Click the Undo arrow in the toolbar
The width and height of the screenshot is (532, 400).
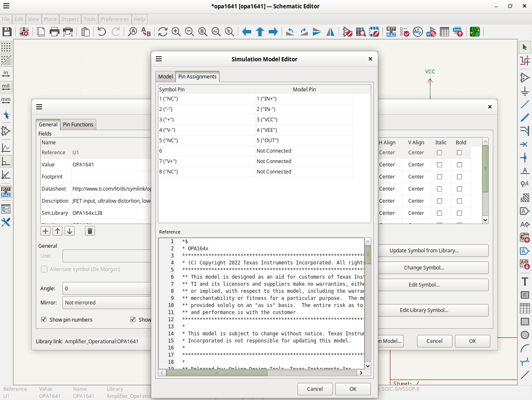tap(102, 32)
